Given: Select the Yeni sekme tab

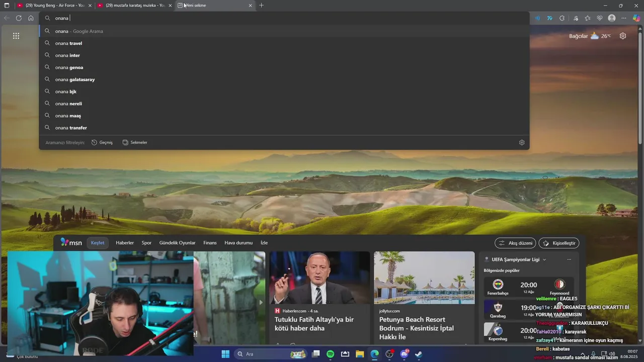Looking at the screenshot, I should (215, 6).
